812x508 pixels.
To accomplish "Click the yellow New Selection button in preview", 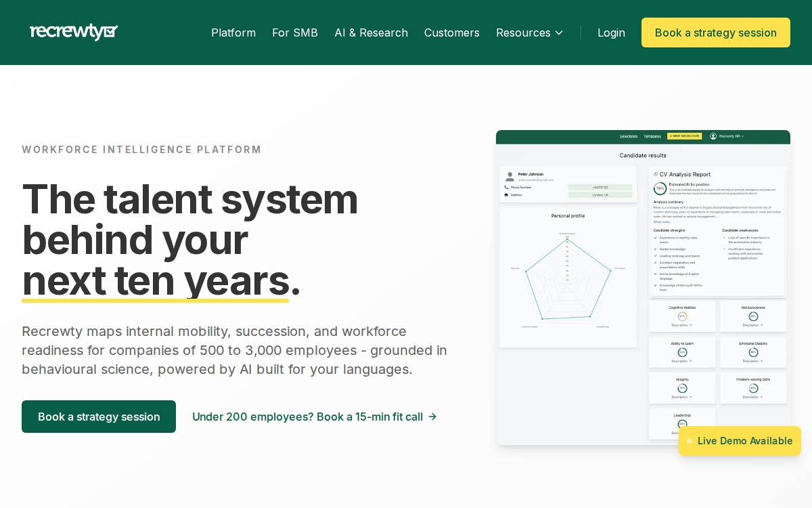I will tap(685, 136).
